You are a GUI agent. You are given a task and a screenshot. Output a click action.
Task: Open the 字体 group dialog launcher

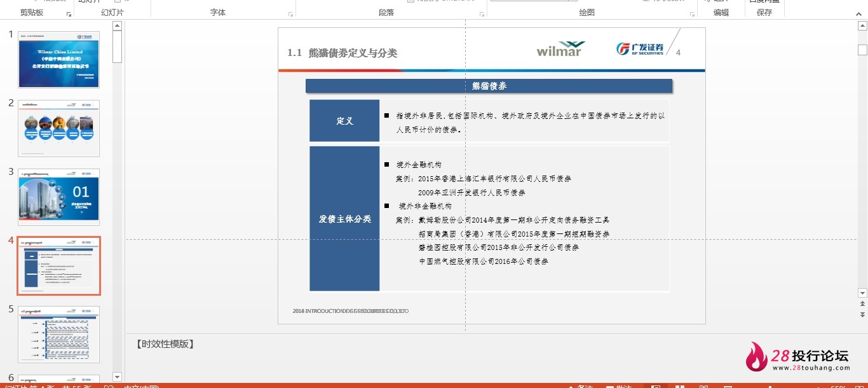[x=291, y=13]
